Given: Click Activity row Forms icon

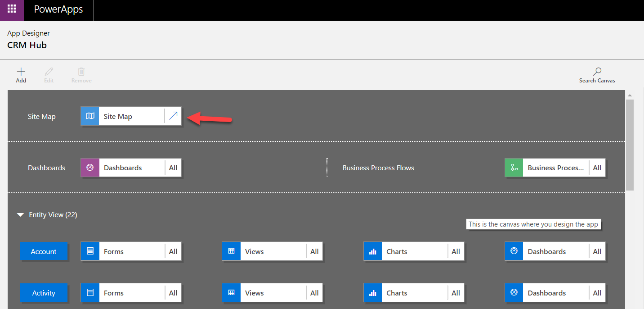Looking at the screenshot, I should (x=90, y=293).
